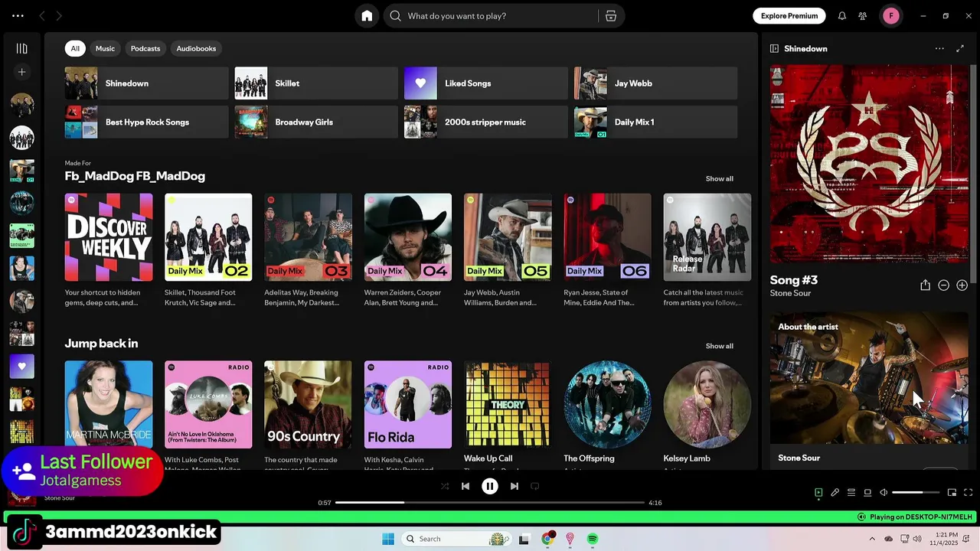Screen dimensions: 980x551
Task: Show all in Made For section
Action: point(719,179)
